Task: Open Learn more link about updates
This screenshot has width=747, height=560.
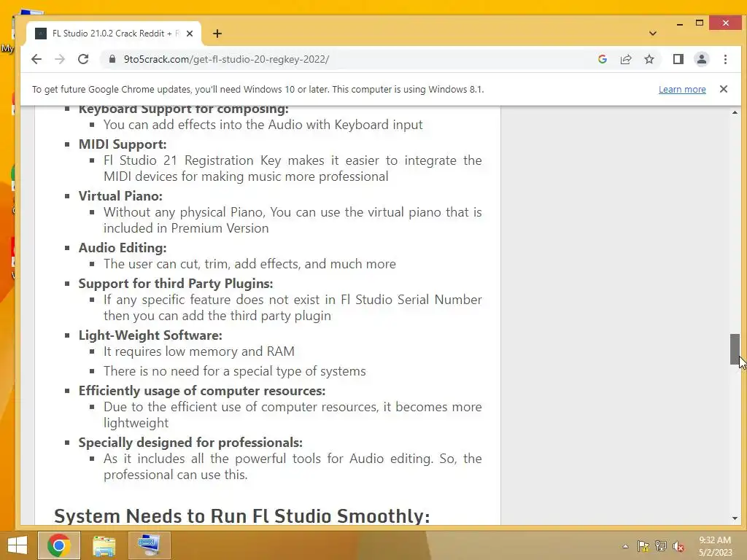Action: 682,89
